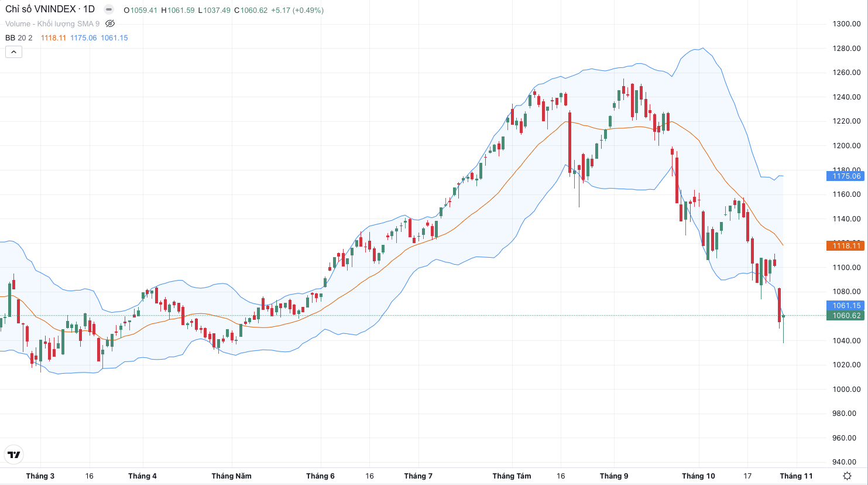Click the Volume - Khối lượng SMA 9 legend

(53, 24)
